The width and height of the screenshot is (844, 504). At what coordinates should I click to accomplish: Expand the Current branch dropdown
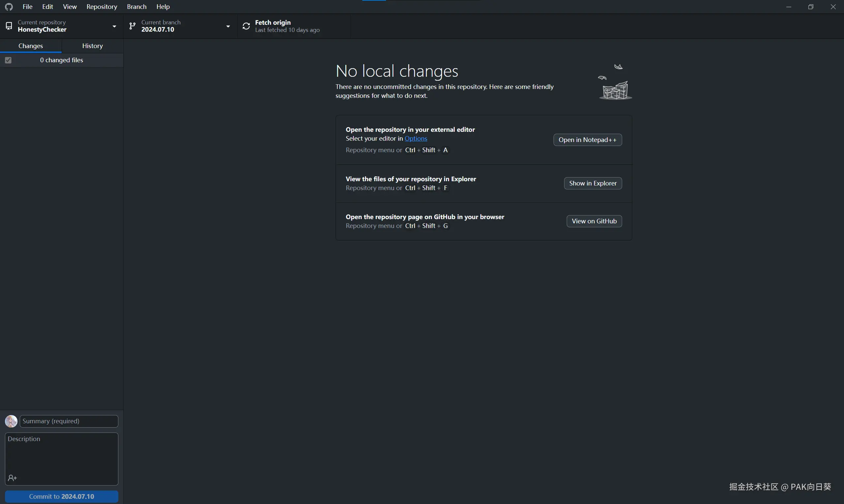[228, 26]
